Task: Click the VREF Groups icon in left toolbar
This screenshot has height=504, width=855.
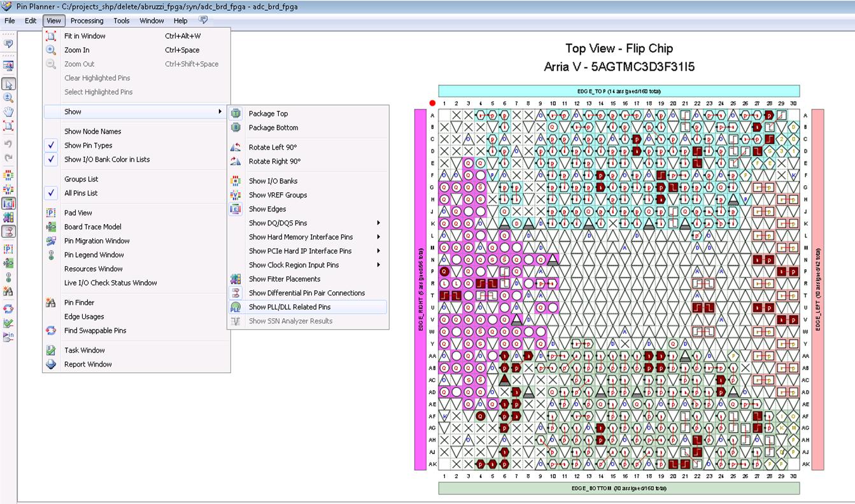Action: [x=8, y=190]
